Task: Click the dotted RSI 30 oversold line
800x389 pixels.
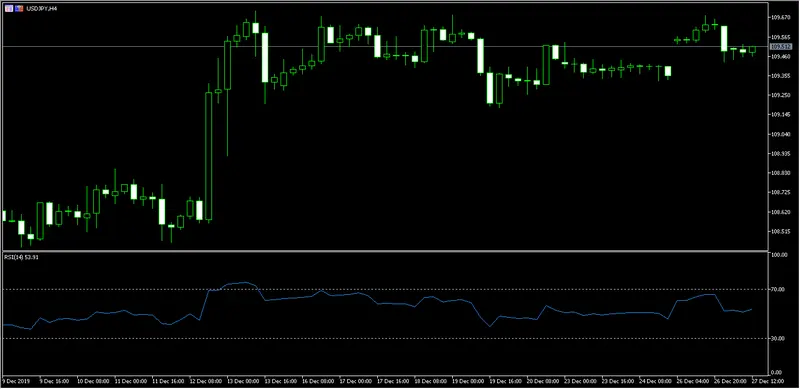Action: click(x=385, y=338)
